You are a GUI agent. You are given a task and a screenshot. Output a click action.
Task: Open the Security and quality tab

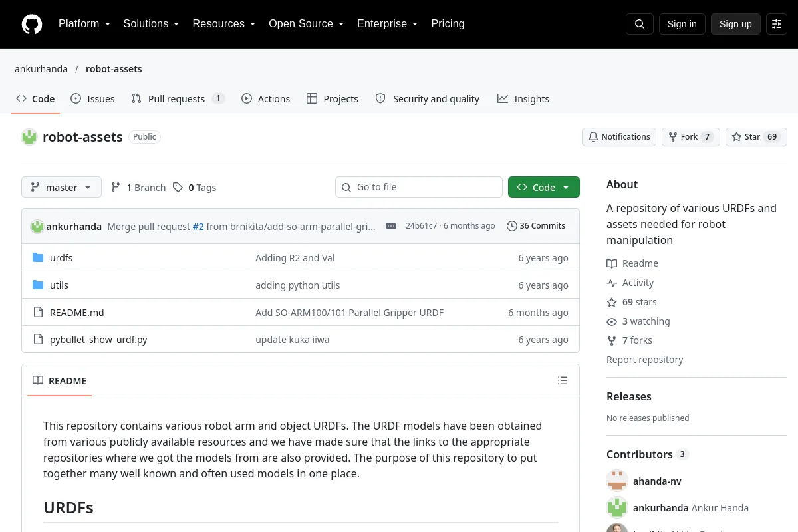pos(428,99)
